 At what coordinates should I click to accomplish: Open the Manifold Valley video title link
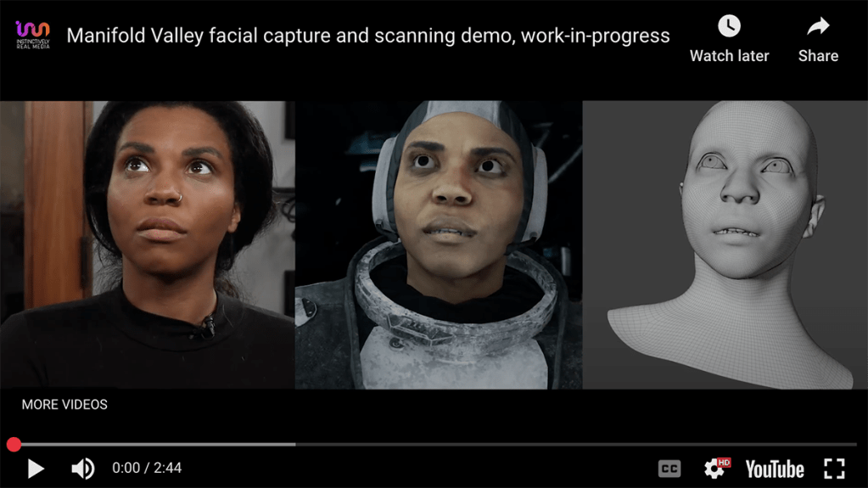pyautogui.click(x=368, y=36)
